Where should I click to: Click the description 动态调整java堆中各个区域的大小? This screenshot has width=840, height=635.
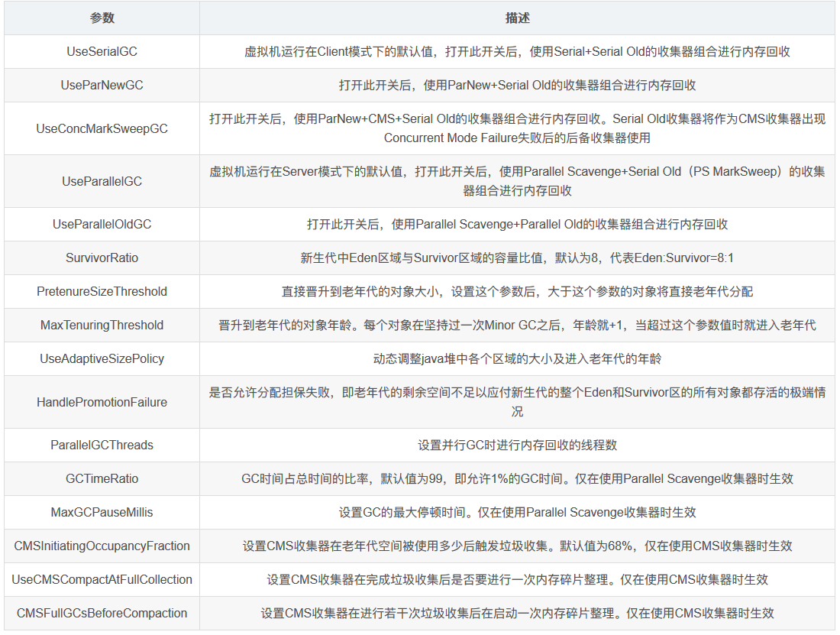click(x=517, y=359)
